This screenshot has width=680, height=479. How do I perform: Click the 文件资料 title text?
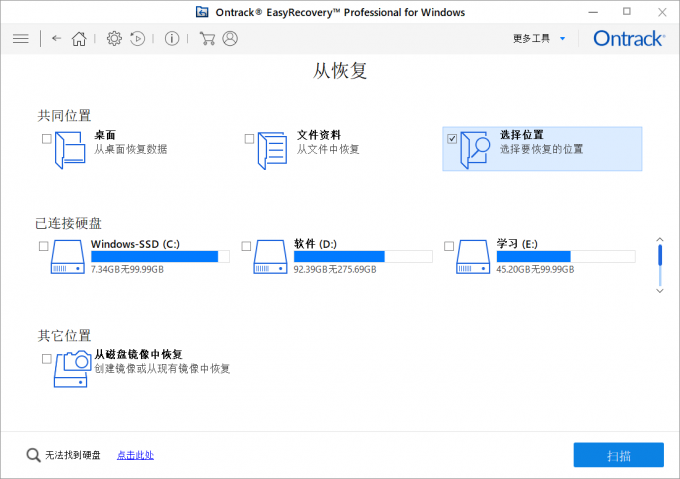[x=319, y=135]
